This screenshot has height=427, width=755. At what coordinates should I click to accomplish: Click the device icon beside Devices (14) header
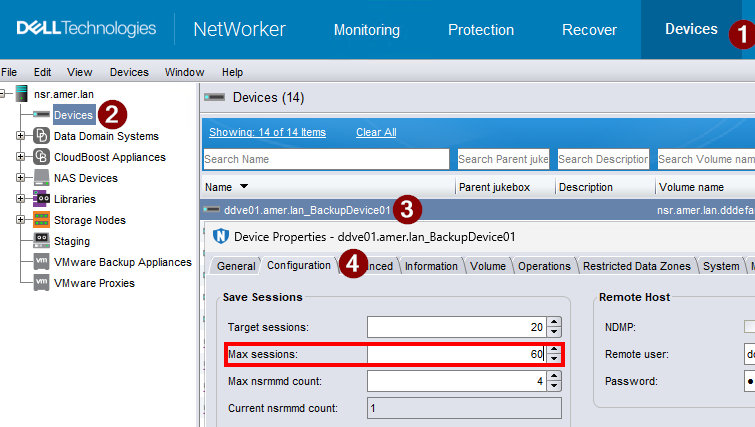pyautogui.click(x=215, y=97)
